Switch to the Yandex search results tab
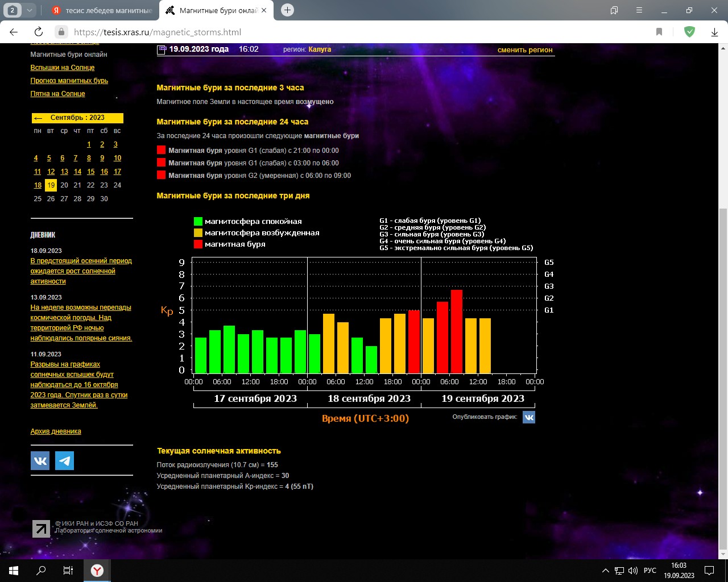 (102, 10)
